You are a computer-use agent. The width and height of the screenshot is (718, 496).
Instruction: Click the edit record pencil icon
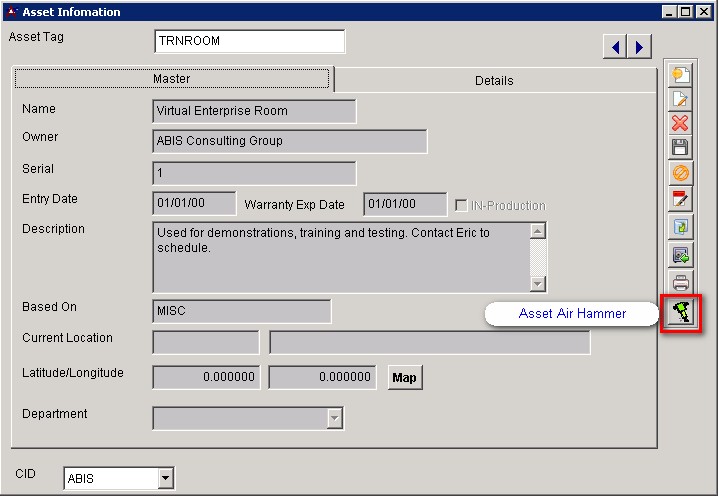(x=680, y=99)
